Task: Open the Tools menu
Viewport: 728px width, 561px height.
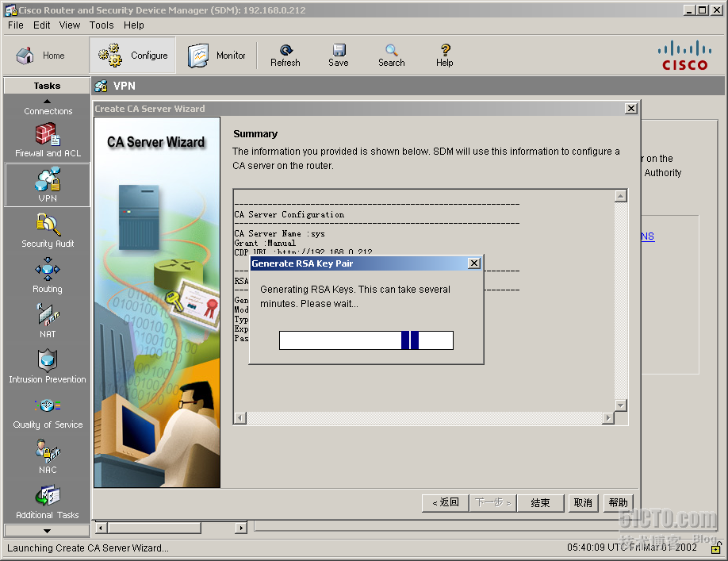Action: pyautogui.click(x=102, y=25)
